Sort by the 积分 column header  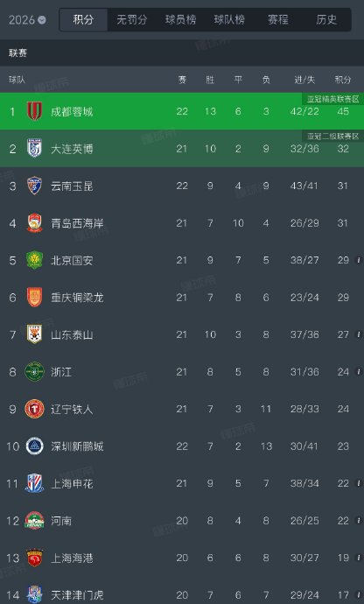pos(343,80)
